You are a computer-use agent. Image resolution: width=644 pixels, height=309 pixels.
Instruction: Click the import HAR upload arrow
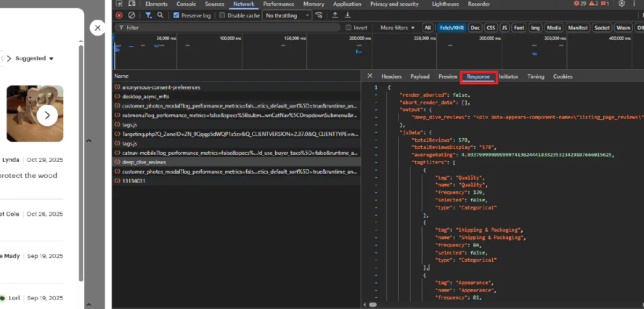tap(335, 16)
